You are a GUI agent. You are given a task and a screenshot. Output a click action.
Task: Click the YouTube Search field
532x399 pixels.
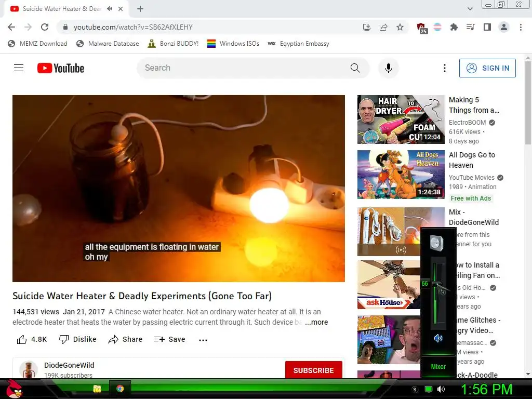click(243, 68)
